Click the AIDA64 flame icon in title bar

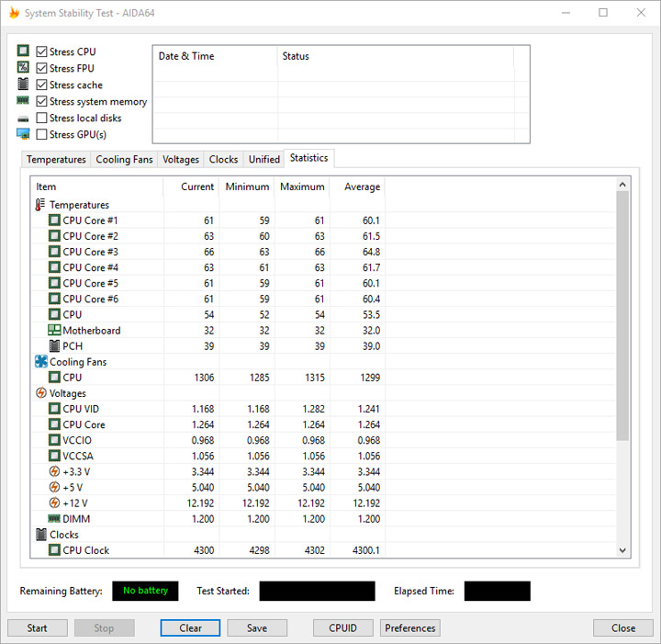click(x=14, y=13)
